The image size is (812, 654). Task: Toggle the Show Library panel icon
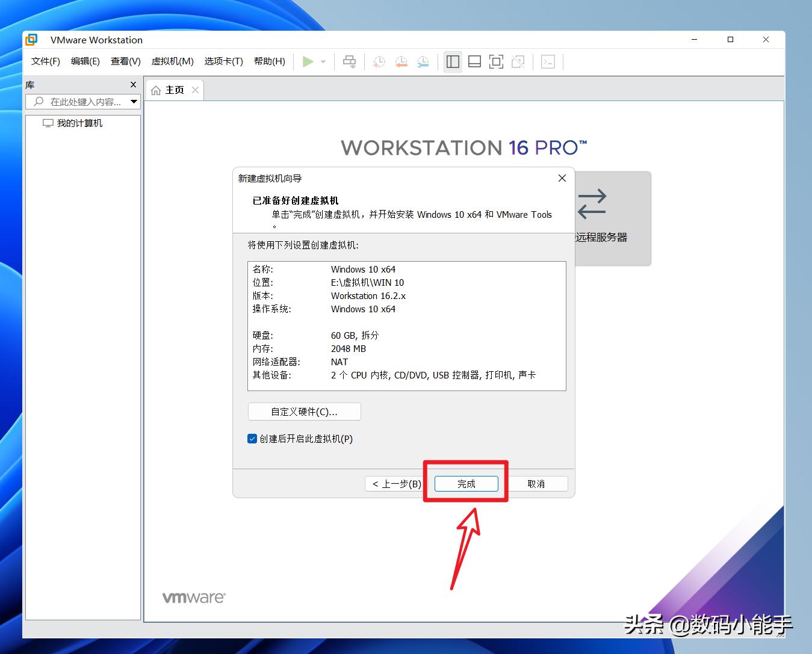[x=453, y=61]
